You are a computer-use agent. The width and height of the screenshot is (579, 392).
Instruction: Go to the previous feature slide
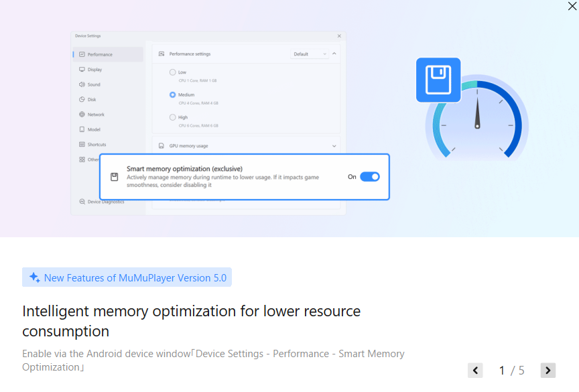tap(475, 370)
